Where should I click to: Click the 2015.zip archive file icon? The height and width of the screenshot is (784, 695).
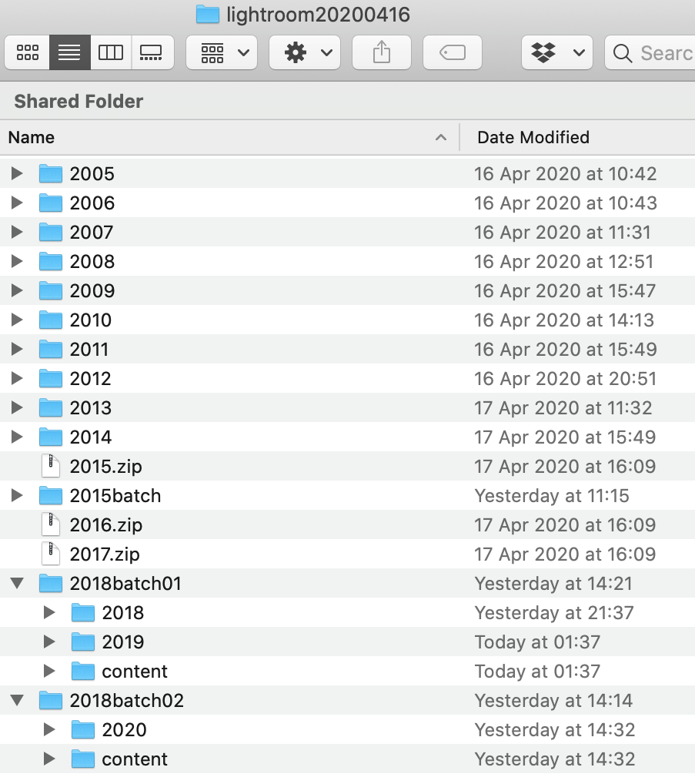point(51,466)
